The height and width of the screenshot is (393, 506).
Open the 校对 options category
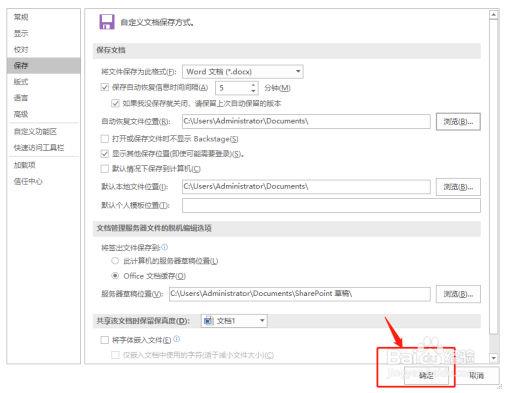click(21, 50)
